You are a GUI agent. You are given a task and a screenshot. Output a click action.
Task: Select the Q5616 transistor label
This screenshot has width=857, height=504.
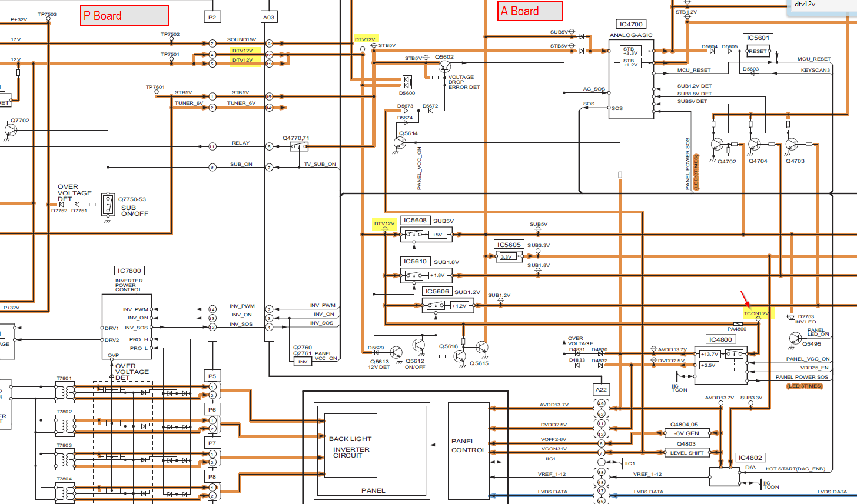448,347
